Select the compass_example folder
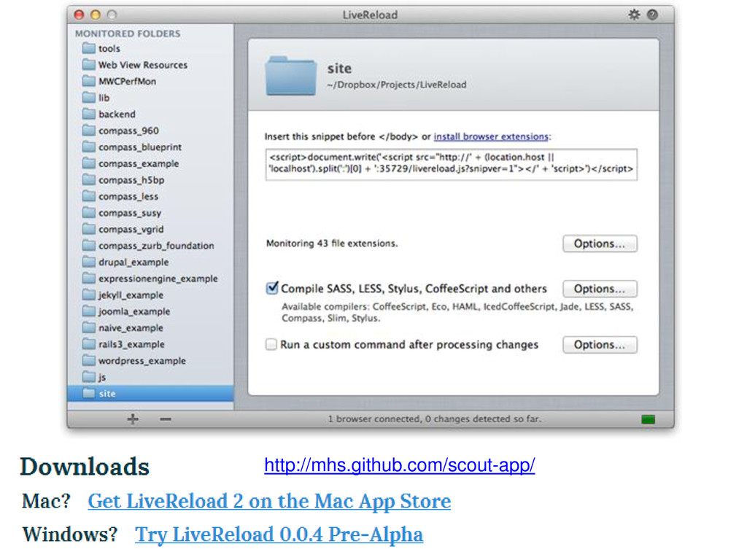Image resolution: width=747 pixels, height=560 pixels. point(139,163)
